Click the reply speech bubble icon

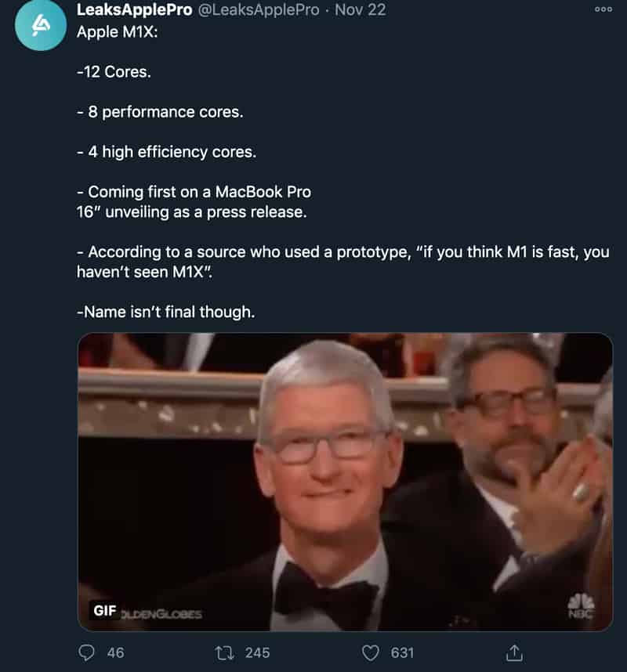click(86, 652)
